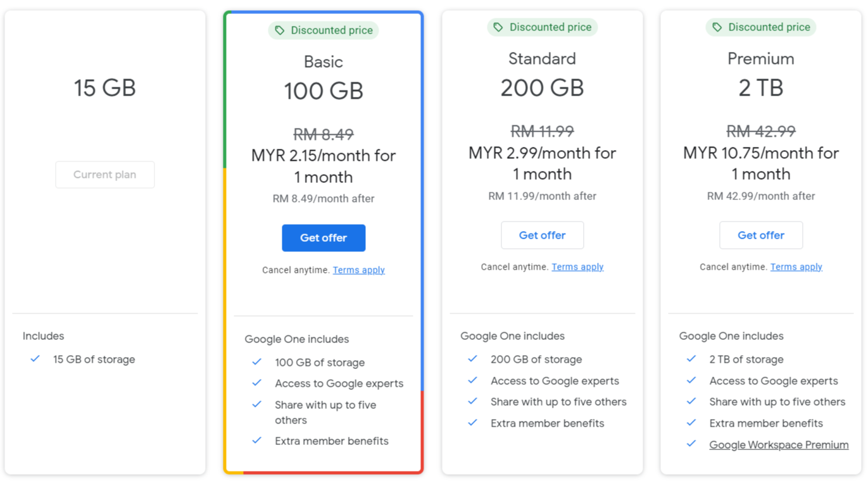Click the Standard 200 GB plan heading
The height and width of the screenshot is (488, 868).
point(542,87)
